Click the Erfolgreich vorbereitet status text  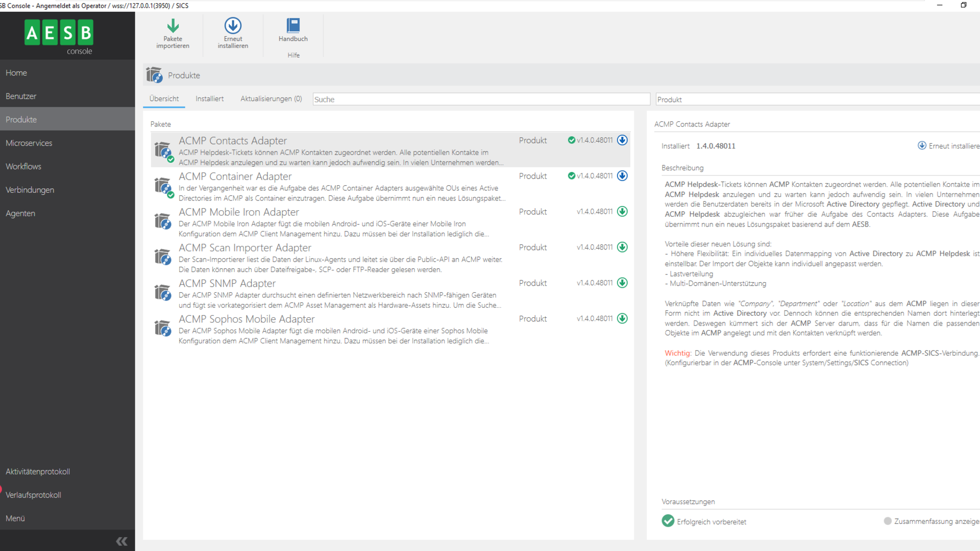(712, 522)
